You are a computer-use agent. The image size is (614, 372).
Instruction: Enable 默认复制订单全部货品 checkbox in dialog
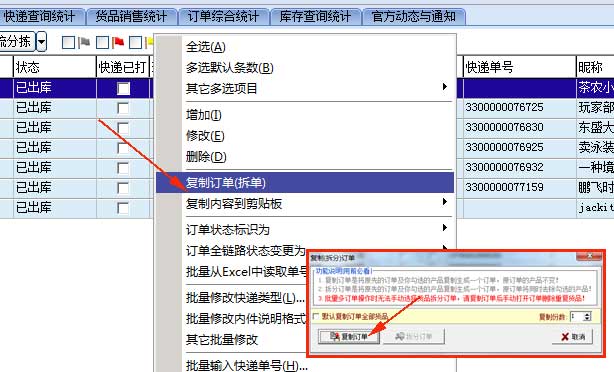(x=316, y=316)
